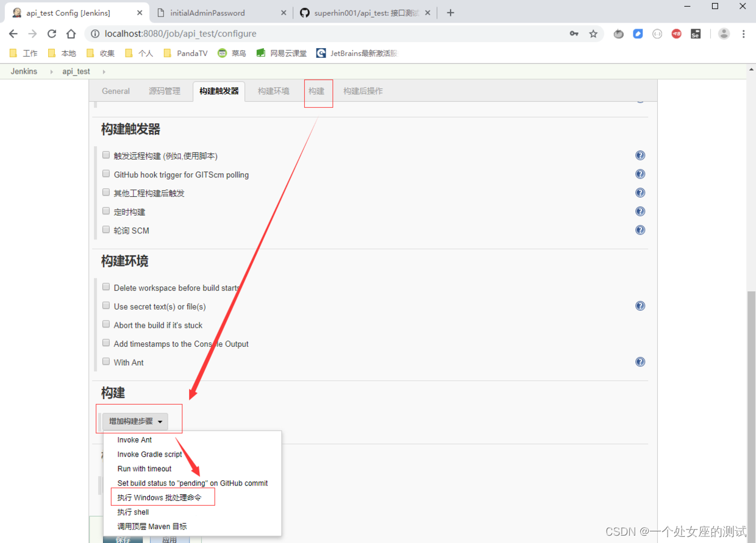This screenshot has height=543, width=756.
Task: Open the 网易云课堂 bookmark
Action: (x=282, y=54)
